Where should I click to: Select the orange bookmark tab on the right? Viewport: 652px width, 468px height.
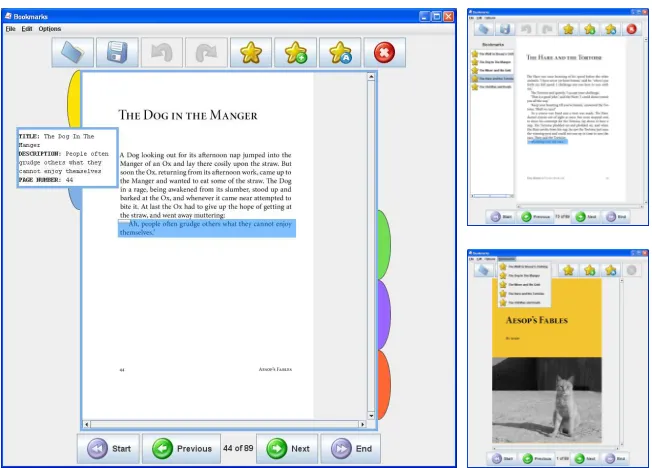(384, 385)
